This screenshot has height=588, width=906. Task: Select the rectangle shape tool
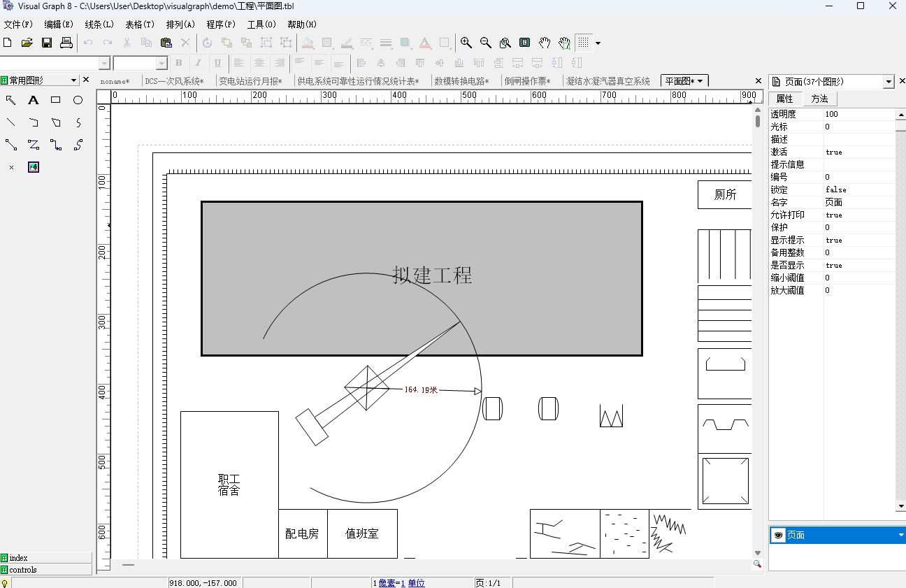coord(56,100)
